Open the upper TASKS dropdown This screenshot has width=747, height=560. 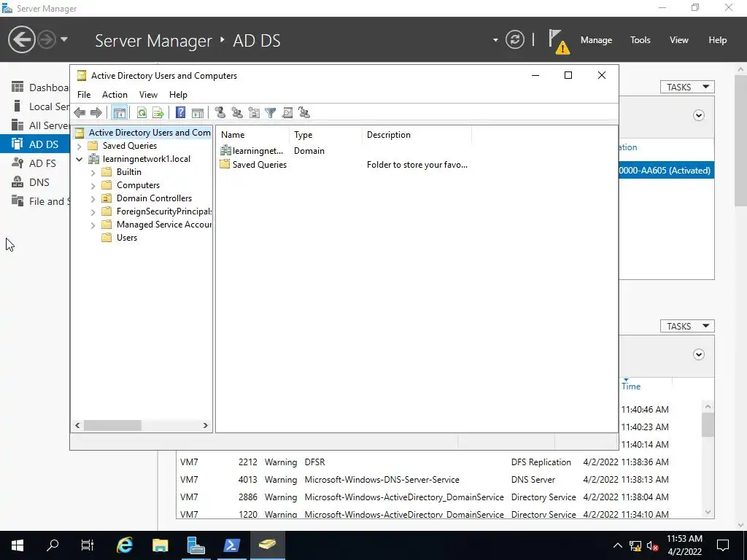coord(687,87)
